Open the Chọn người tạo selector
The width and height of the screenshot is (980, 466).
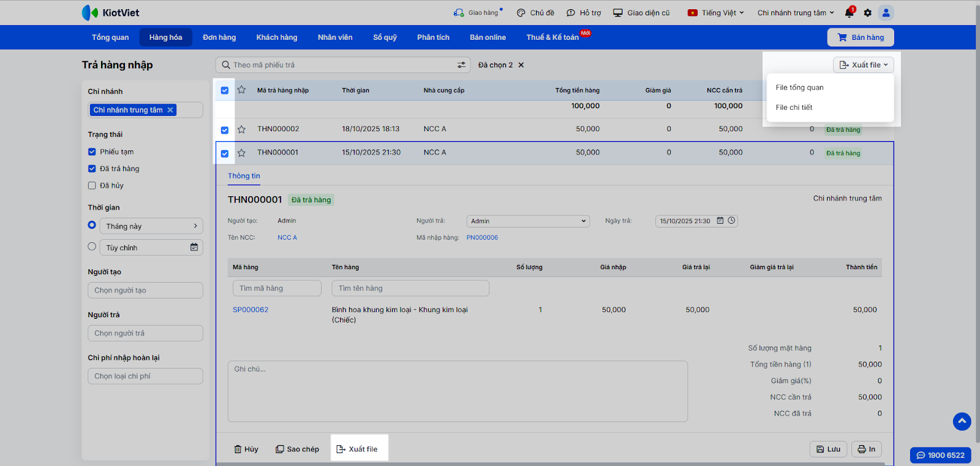[145, 290]
